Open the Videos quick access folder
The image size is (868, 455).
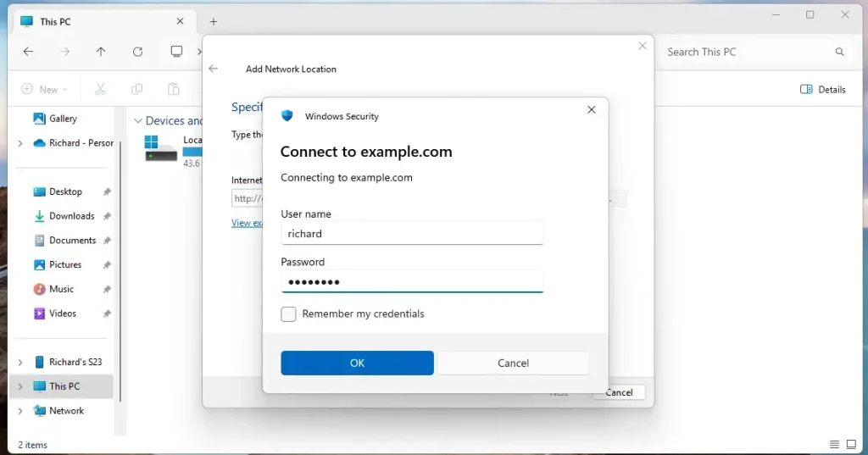point(62,314)
